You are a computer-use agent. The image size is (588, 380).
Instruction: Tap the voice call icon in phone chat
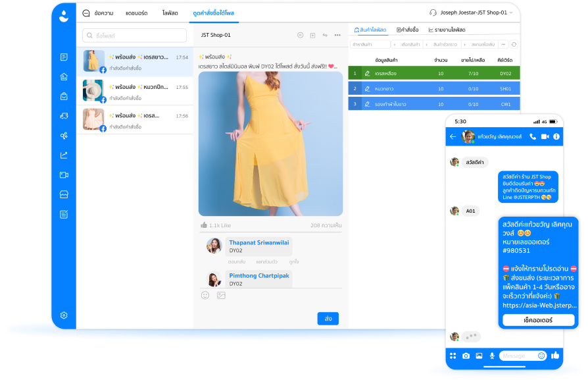pyautogui.click(x=533, y=137)
